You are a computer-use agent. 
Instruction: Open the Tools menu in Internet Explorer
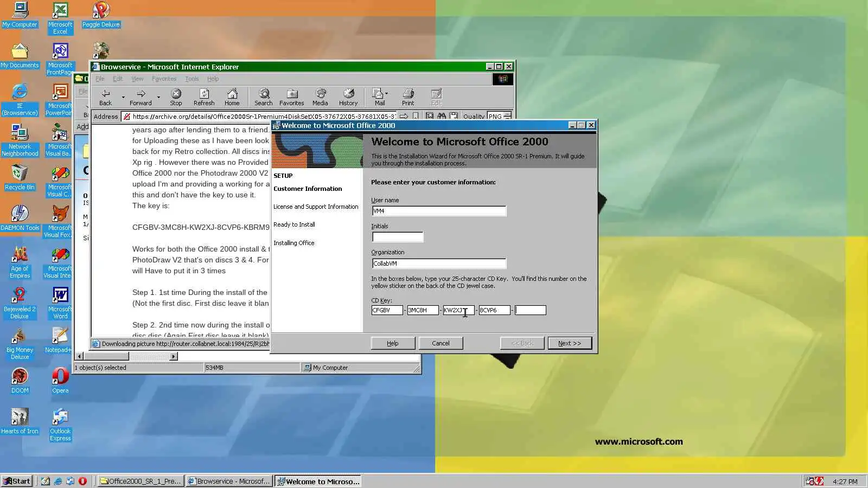(x=192, y=79)
